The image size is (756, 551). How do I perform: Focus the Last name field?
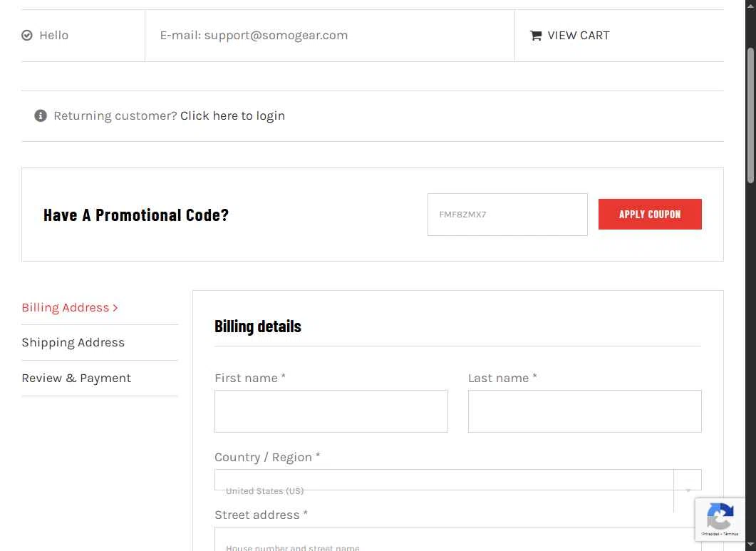584,411
